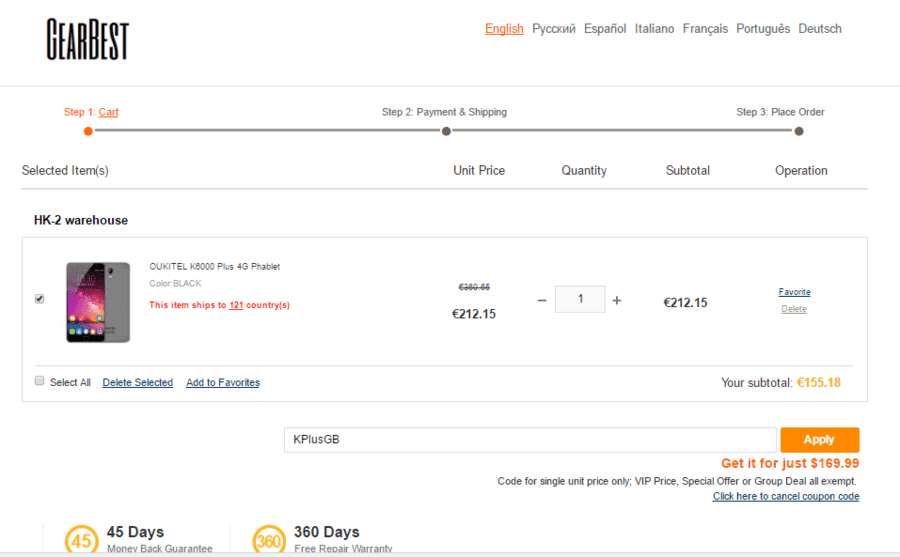Click 'Get it for just $169.99' text
This screenshot has width=900, height=557.
[x=790, y=463]
